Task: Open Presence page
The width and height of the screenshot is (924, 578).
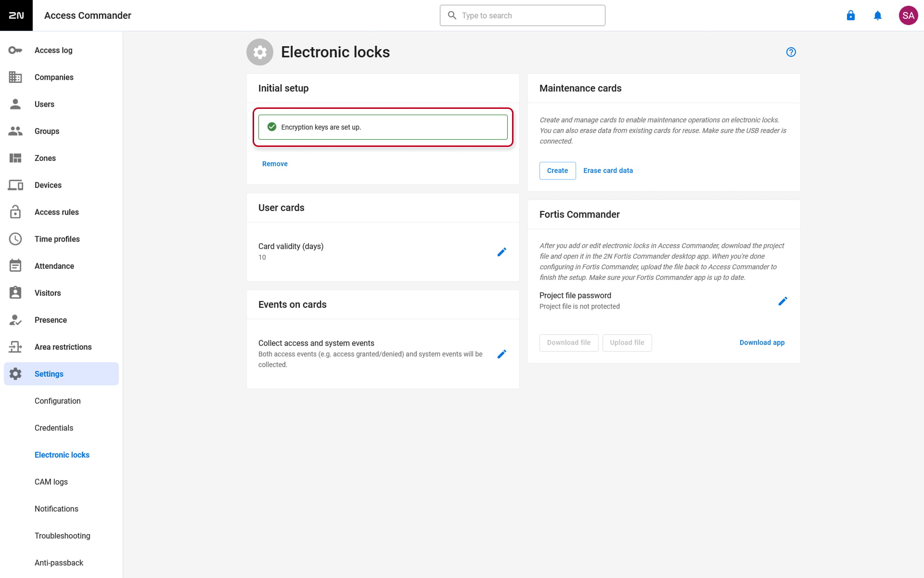Action: (x=61, y=320)
